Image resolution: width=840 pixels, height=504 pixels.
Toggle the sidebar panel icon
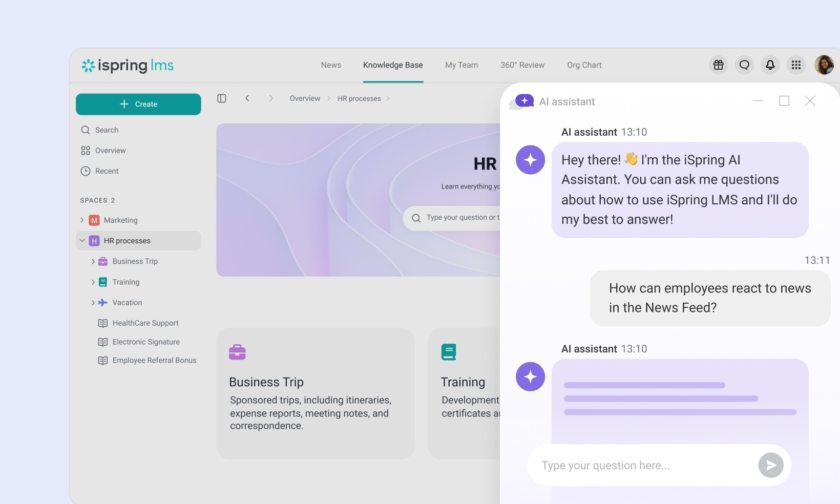pos(222,98)
